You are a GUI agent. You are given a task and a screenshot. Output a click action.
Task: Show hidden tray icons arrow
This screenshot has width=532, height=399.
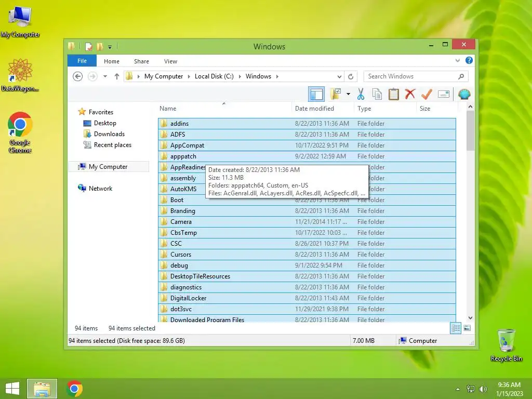pos(458,389)
